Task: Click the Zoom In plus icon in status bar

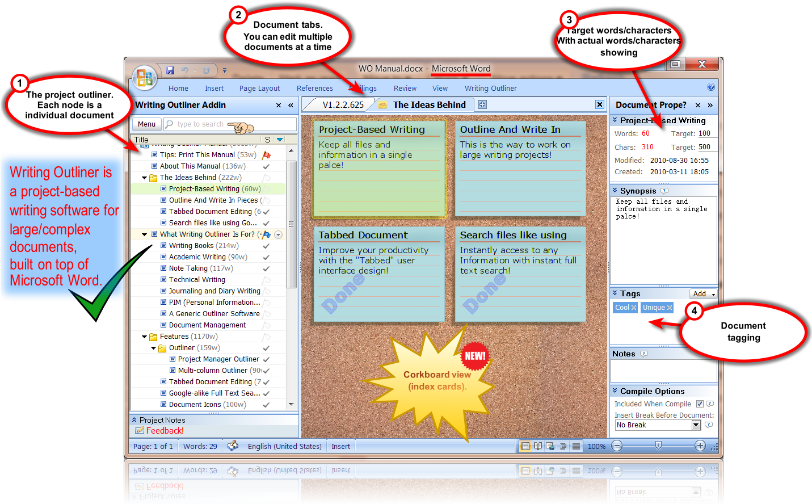Action: click(x=700, y=446)
